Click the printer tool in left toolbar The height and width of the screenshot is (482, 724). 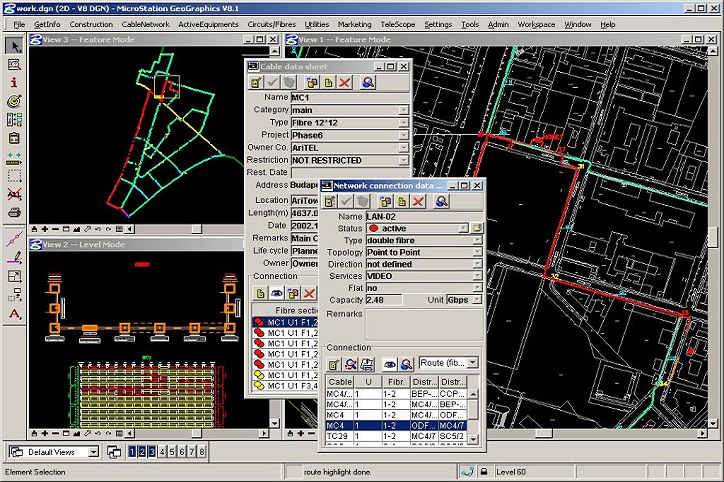(x=14, y=212)
